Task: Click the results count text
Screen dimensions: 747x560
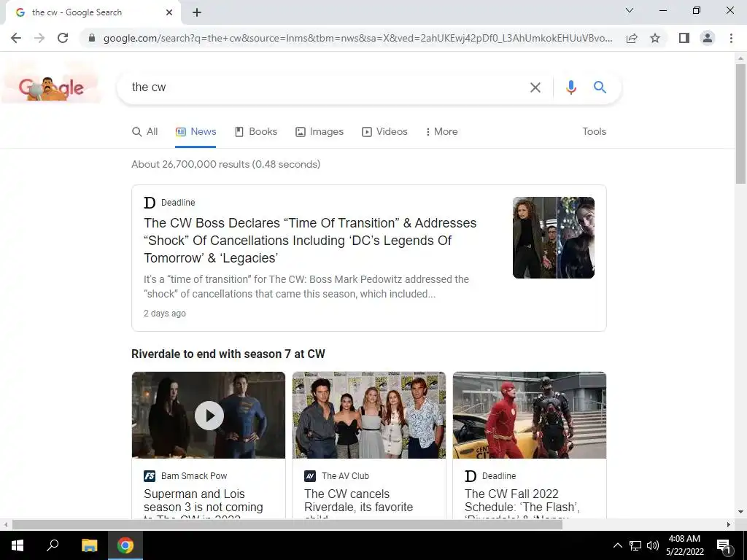Action: [x=226, y=164]
